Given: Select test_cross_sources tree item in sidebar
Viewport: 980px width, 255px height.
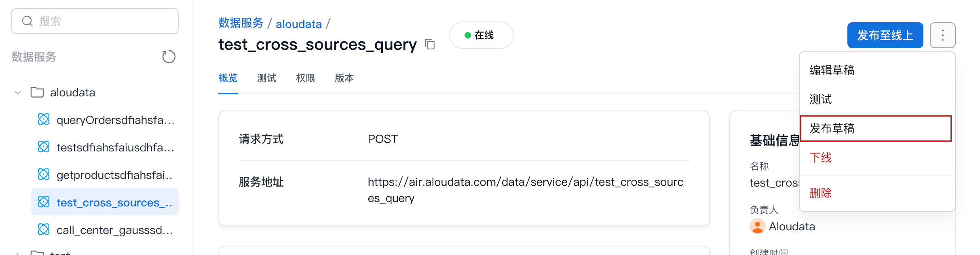Looking at the screenshot, I should [x=114, y=202].
